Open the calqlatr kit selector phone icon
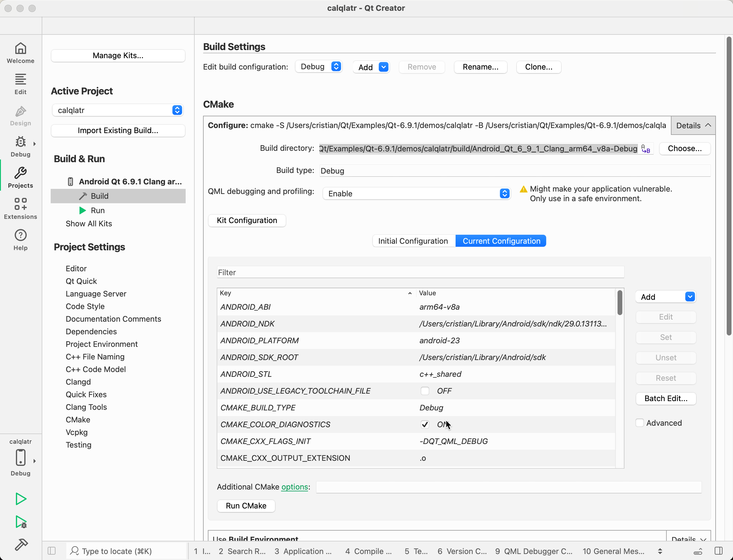The image size is (733, 560). tap(20, 458)
